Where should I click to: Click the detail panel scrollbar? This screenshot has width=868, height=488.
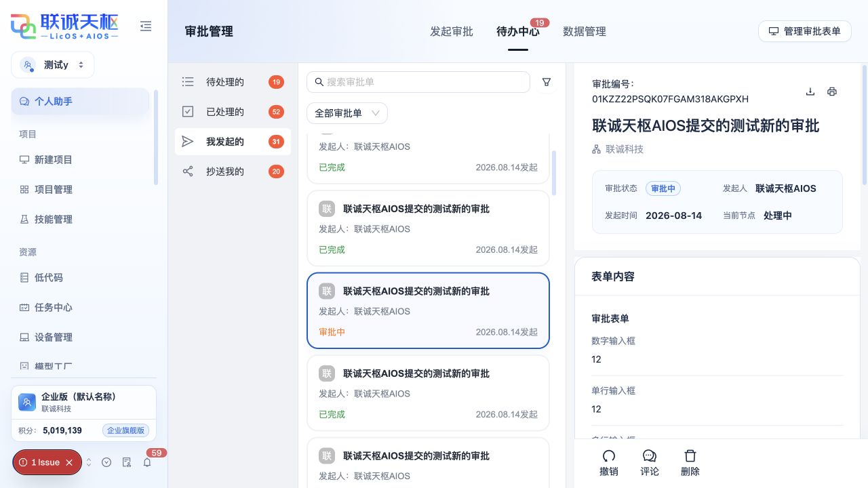click(865, 125)
